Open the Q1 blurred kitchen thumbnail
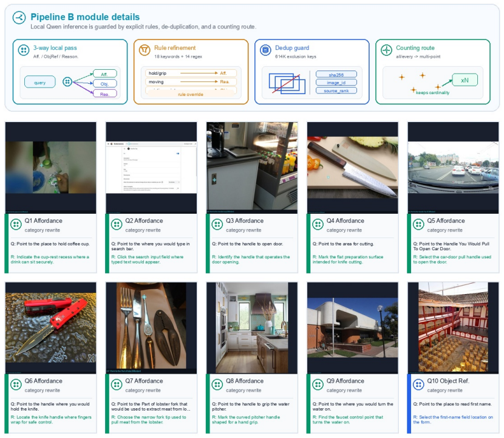 click(x=51, y=167)
